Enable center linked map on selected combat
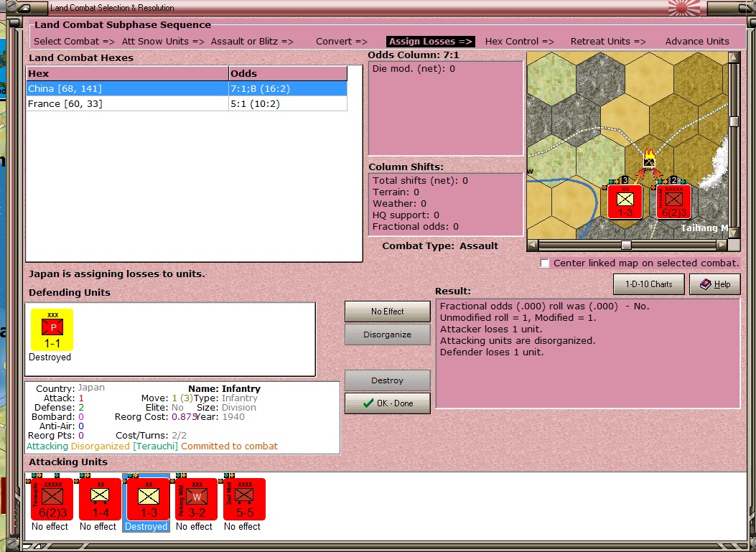Image resolution: width=756 pixels, height=552 pixels. coord(545,263)
